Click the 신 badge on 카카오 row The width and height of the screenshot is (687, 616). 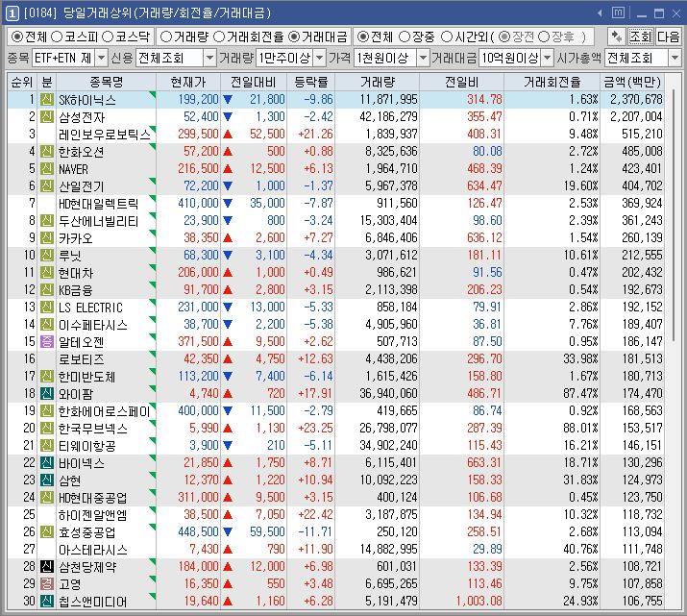coord(47,238)
